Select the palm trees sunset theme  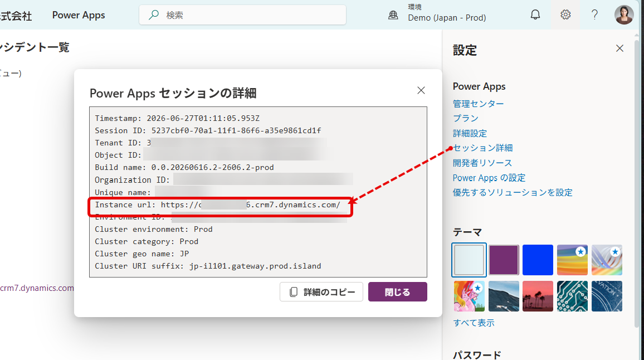coord(538,296)
